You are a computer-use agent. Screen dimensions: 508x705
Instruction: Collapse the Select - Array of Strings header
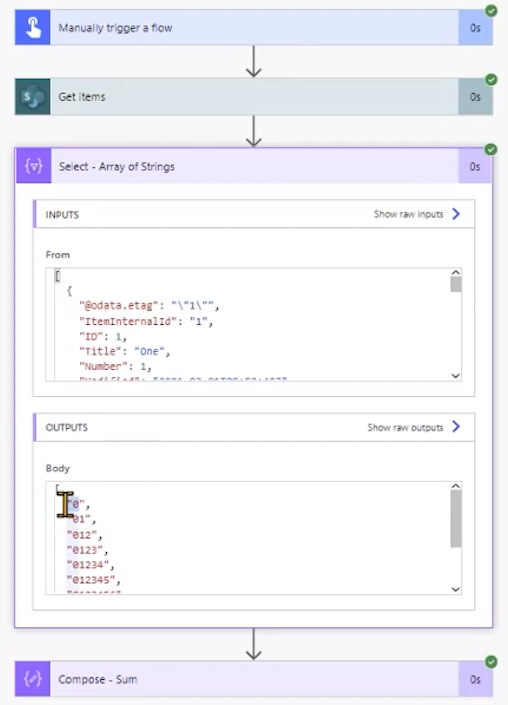[x=254, y=166]
